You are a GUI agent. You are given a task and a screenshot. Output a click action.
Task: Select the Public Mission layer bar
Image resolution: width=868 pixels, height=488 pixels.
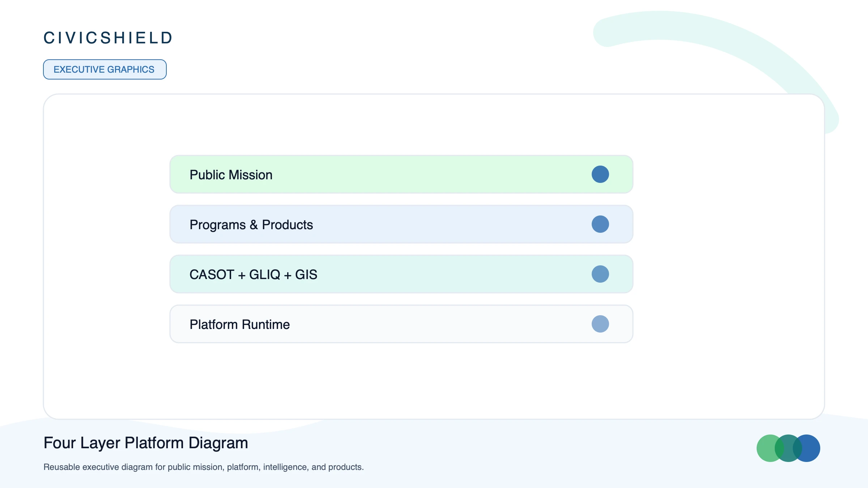401,174
